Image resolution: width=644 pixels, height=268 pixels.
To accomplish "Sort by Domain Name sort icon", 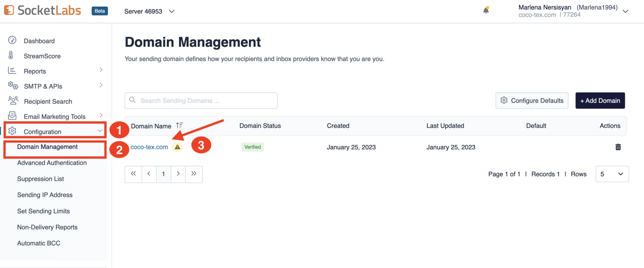I will [x=179, y=125].
